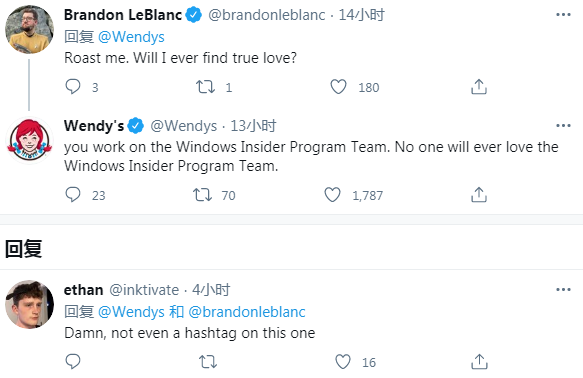Open the @Wendys mention in Brandon's tweet
Screen dimensions: 583x378
(x=131, y=37)
